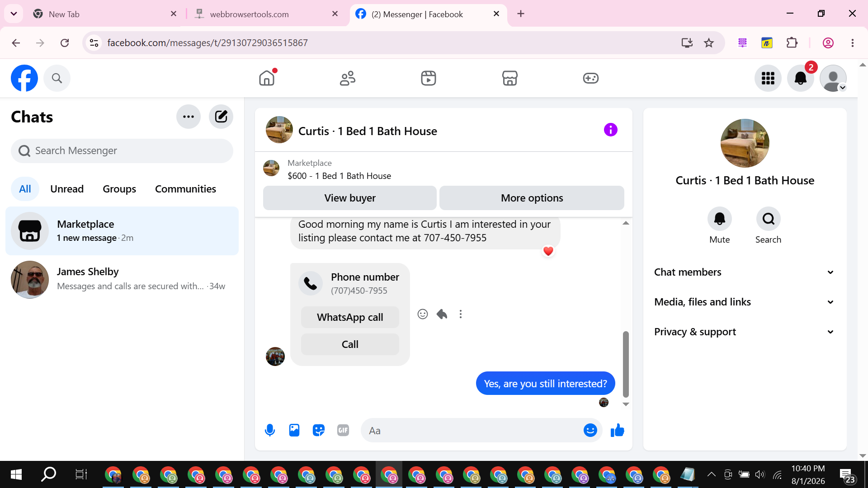Click the listing photo in right info panel

click(x=745, y=143)
